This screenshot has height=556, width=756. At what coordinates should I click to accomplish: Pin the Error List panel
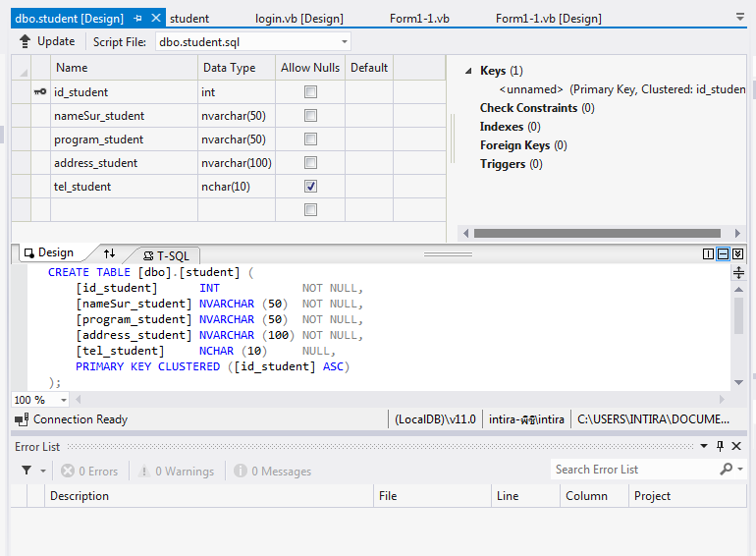pyautogui.click(x=720, y=446)
